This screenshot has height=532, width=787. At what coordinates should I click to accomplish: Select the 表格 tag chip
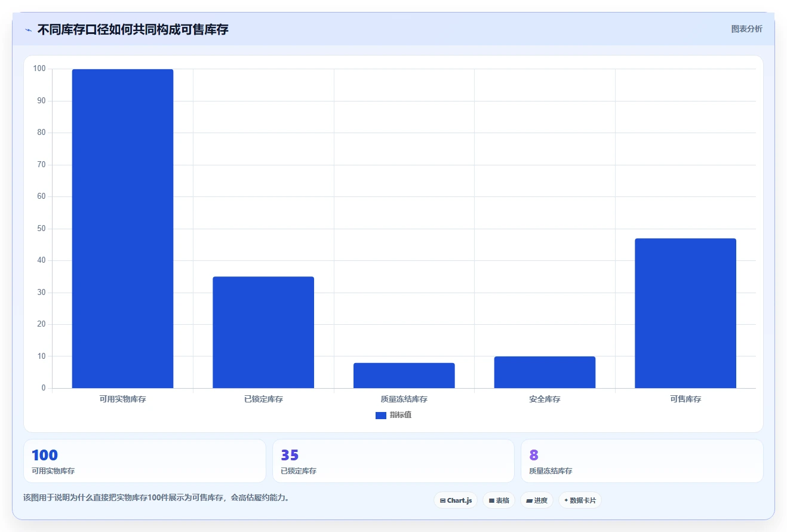tap(499, 500)
